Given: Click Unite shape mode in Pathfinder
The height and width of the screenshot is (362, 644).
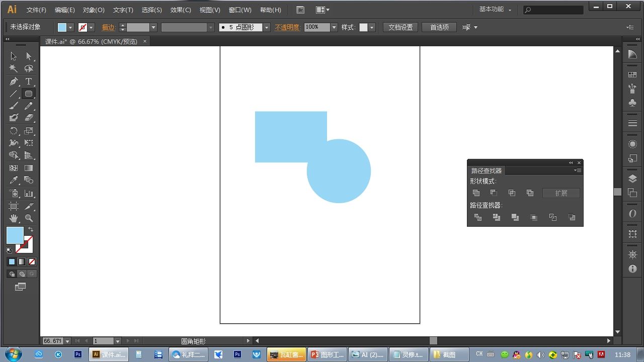Looking at the screenshot, I should click(476, 193).
